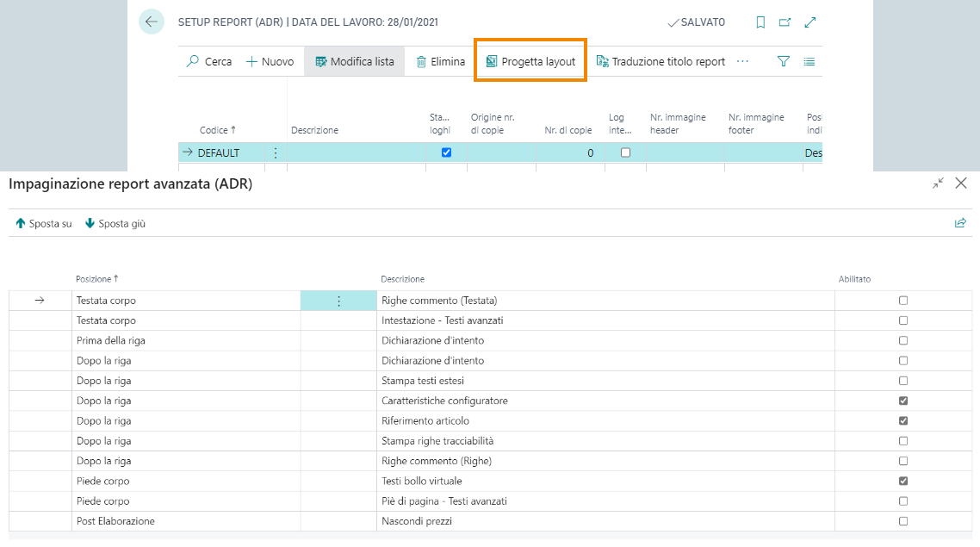980x547 pixels.
Task: Click the share icon in ADR dialog
Action: (960, 223)
